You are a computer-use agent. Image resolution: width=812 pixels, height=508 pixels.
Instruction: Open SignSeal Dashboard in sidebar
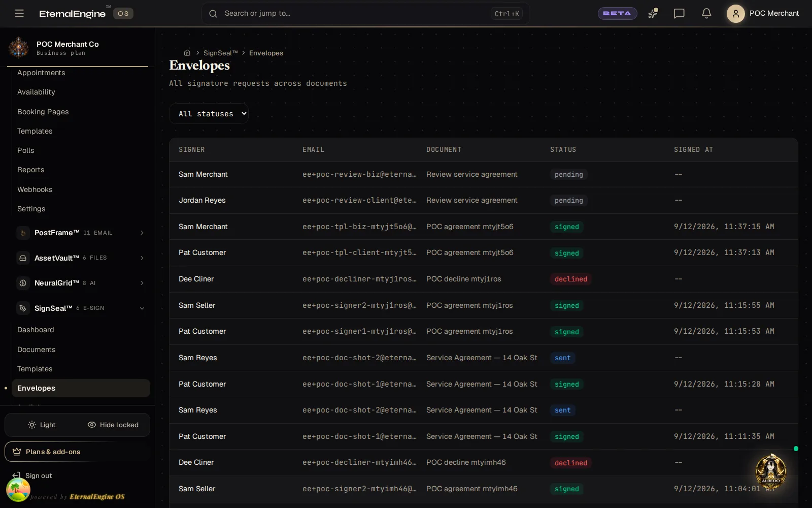(81, 330)
